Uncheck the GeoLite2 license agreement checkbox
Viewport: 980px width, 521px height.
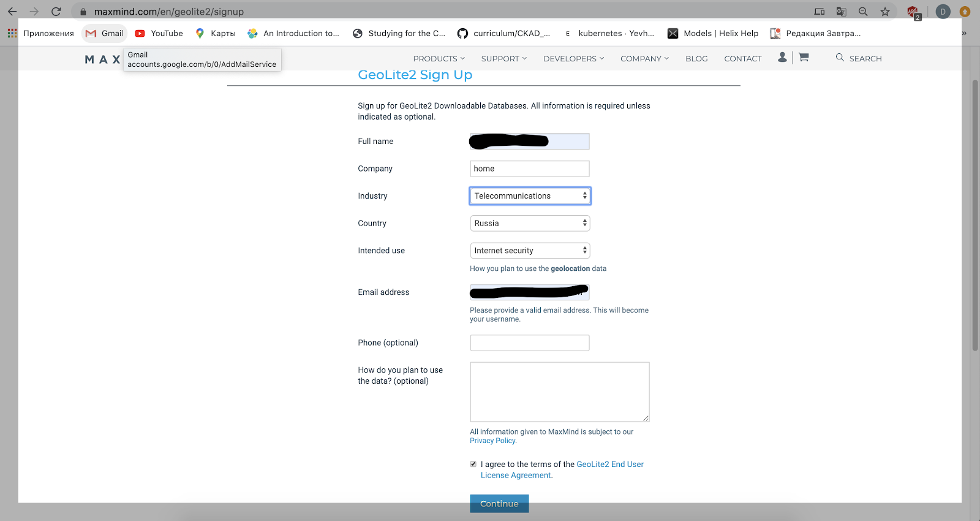[473, 464]
